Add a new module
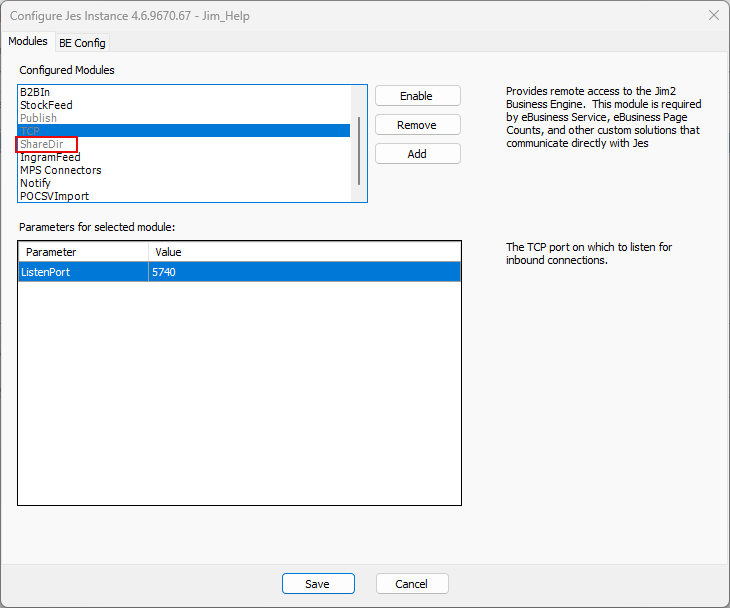The height and width of the screenshot is (608, 730). point(418,154)
